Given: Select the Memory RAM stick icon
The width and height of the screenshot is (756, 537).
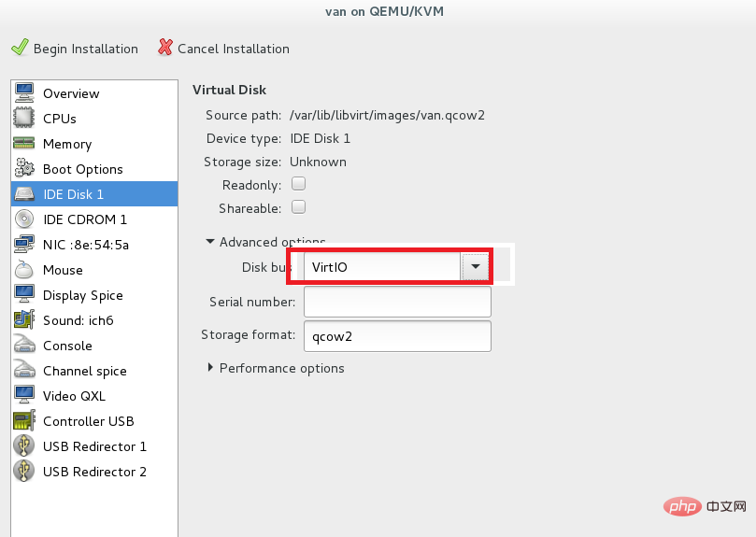Looking at the screenshot, I should click(23, 143).
